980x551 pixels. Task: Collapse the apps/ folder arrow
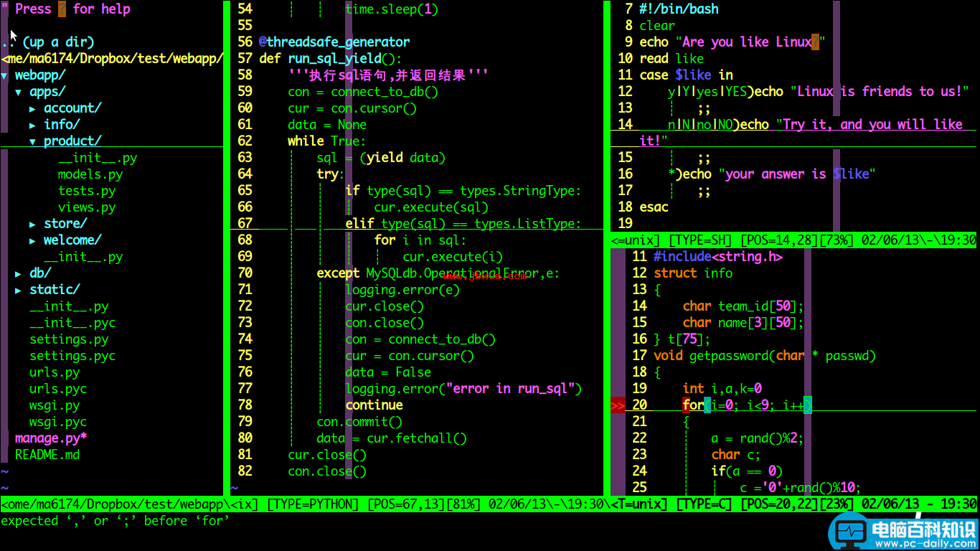19,92
